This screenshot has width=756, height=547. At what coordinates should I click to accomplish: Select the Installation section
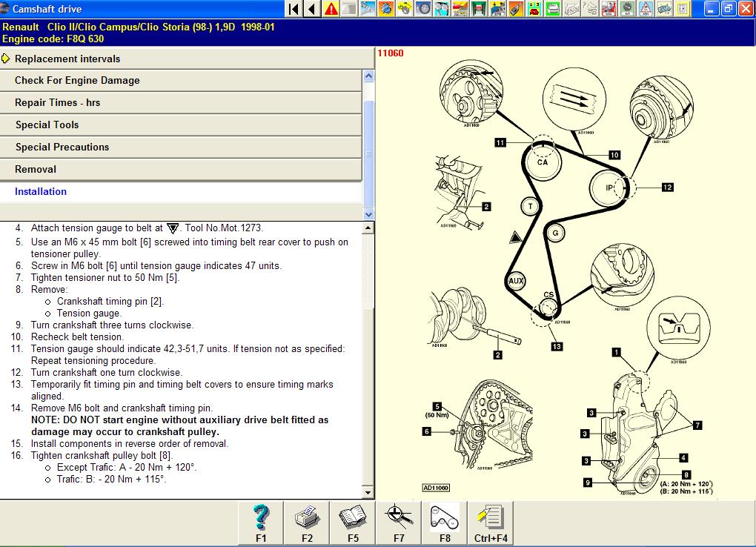tap(181, 191)
